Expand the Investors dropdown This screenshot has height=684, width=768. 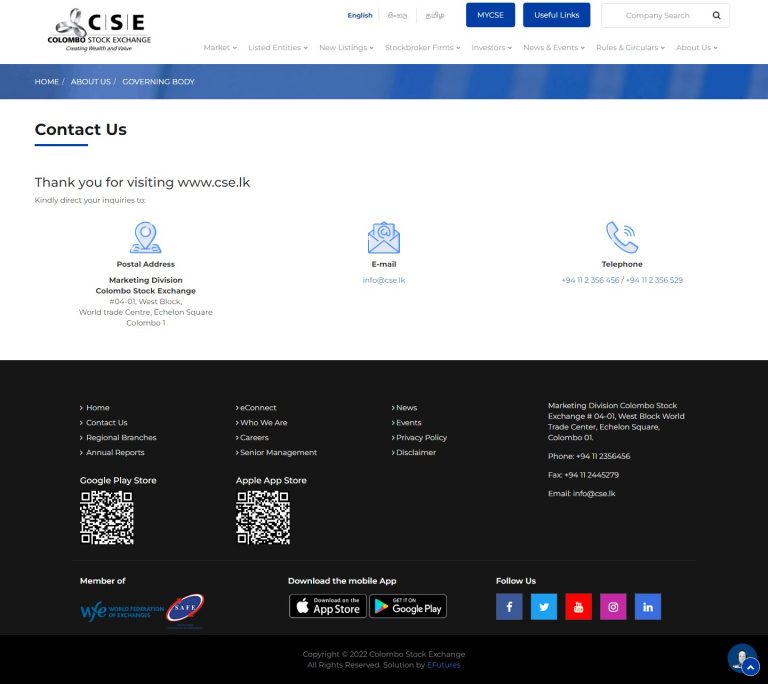point(491,48)
